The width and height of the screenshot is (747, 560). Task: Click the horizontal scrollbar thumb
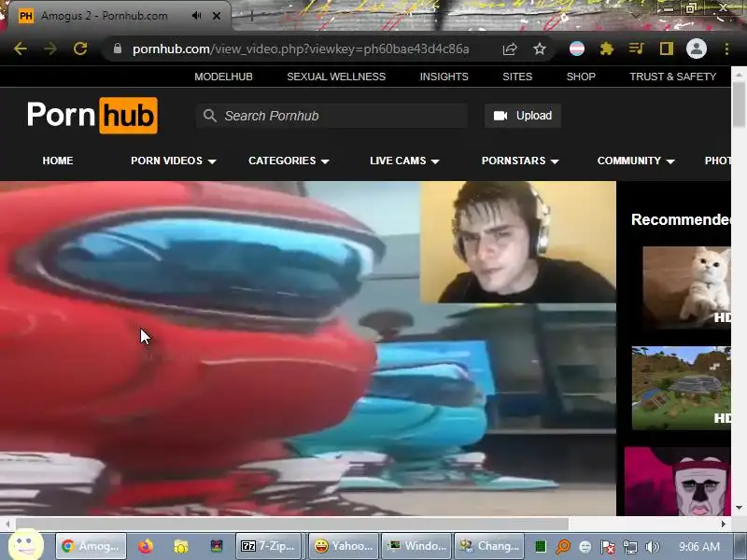[x=291, y=524]
